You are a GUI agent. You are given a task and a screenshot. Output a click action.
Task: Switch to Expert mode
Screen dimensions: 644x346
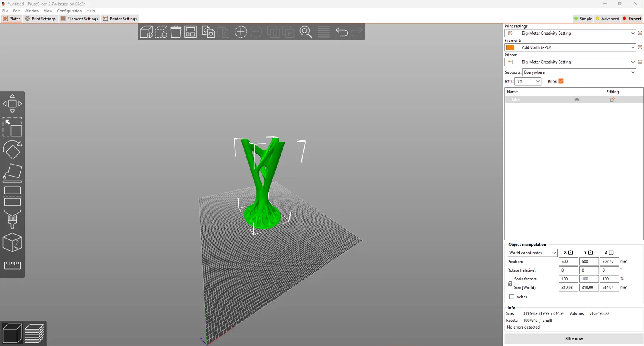pos(632,19)
